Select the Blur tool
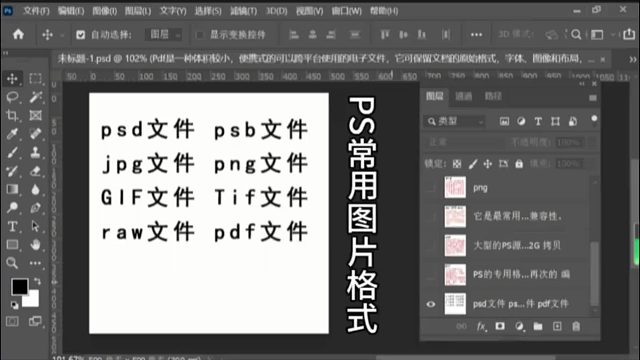The width and height of the screenshot is (640, 360). (36, 189)
